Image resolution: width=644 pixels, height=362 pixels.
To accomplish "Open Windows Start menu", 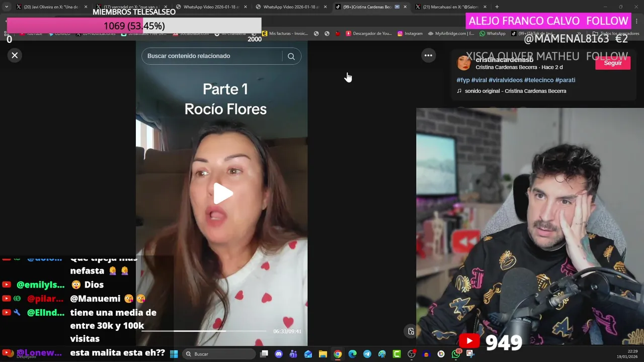I will [x=174, y=354].
